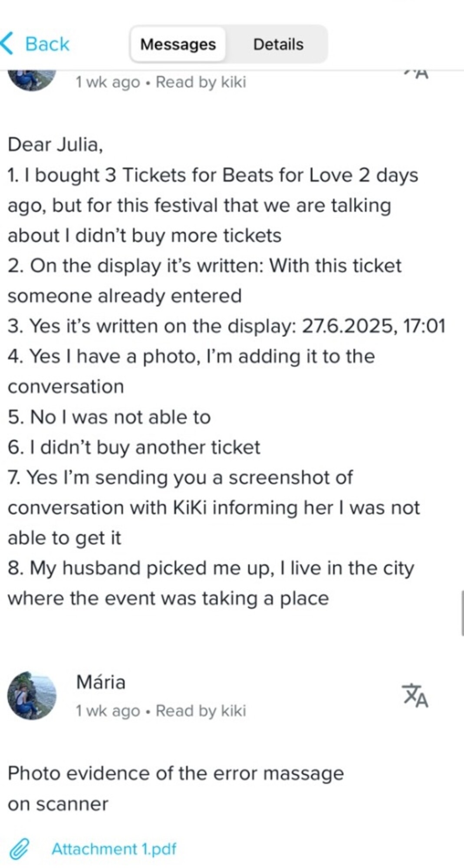Click the 'Dear Julia,' greeting line
Viewport: 464px width, 868px height.
click(x=55, y=145)
